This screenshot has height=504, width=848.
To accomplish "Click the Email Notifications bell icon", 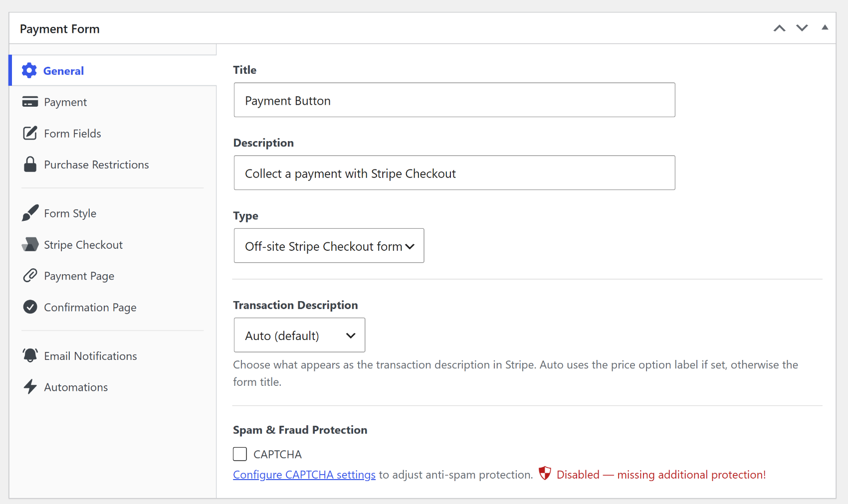I will pos(30,355).
